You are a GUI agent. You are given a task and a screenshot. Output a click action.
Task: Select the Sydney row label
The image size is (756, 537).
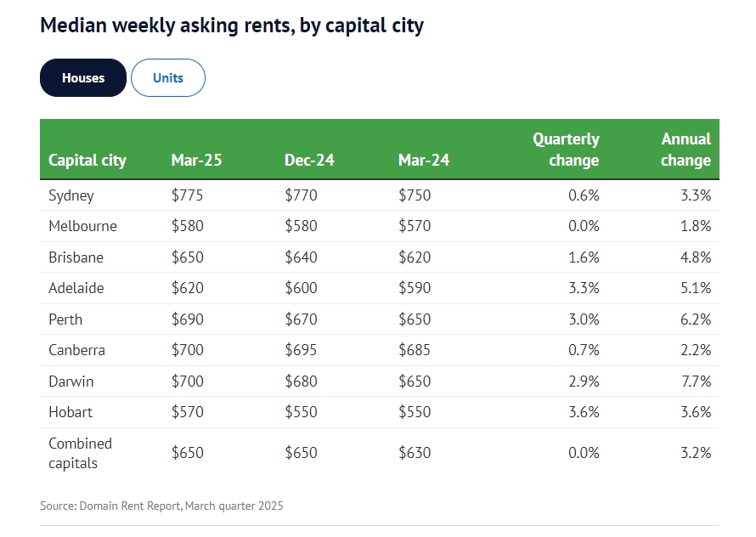[x=71, y=195]
